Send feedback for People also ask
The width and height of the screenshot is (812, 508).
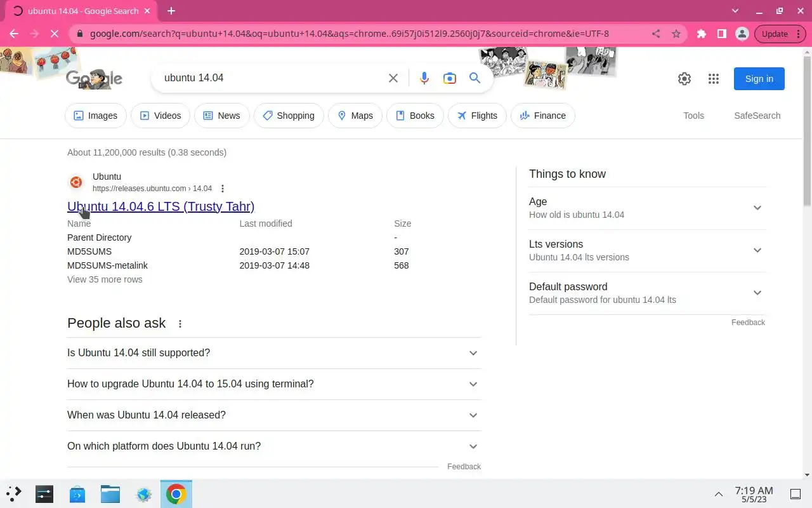point(464,467)
